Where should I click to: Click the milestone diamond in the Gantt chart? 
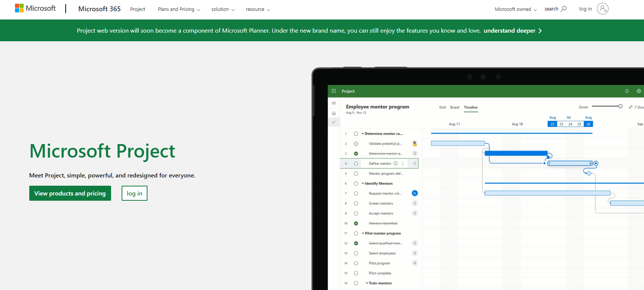(x=589, y=173)
